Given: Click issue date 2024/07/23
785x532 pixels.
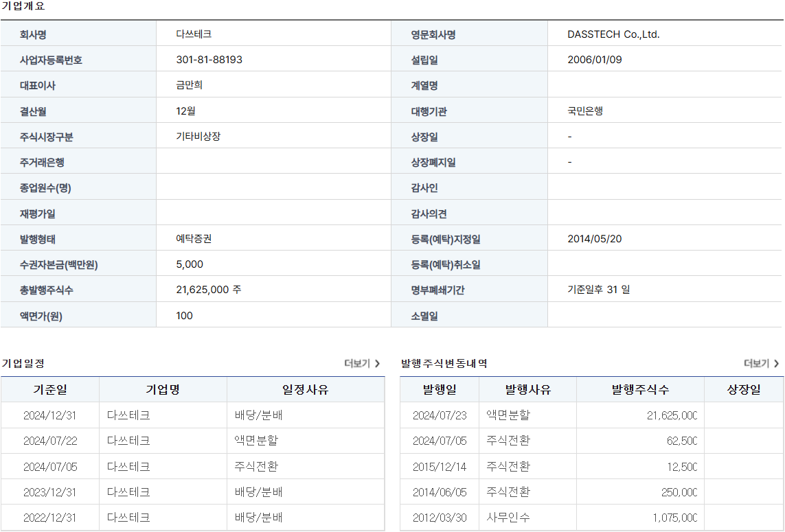Looking at the screenshot, I should click(440, 415).
